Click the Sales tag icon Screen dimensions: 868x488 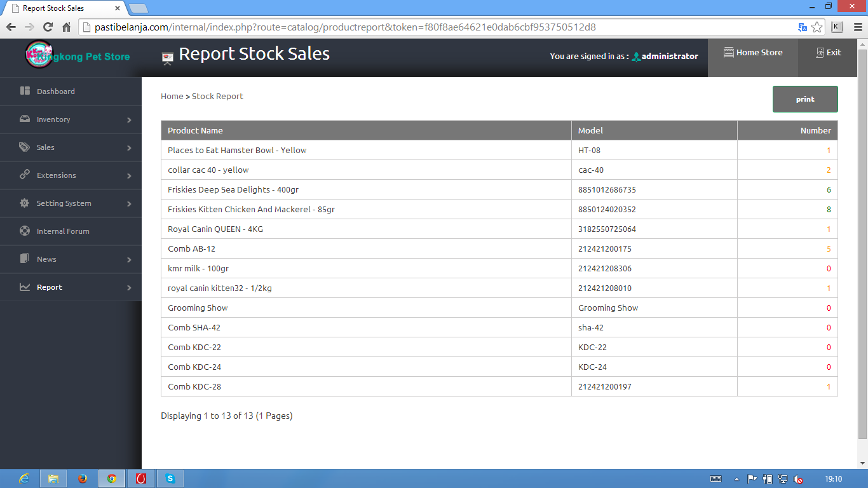[x=25, y=147]
